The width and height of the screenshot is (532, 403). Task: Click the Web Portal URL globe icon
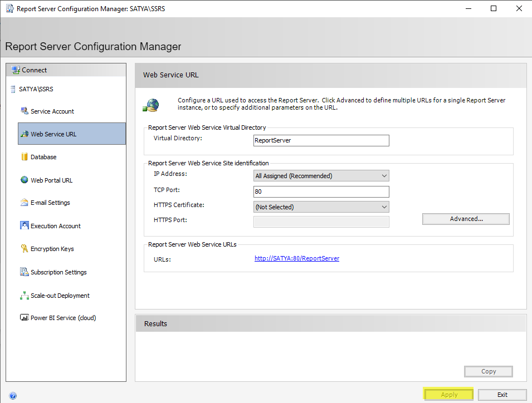25,180
